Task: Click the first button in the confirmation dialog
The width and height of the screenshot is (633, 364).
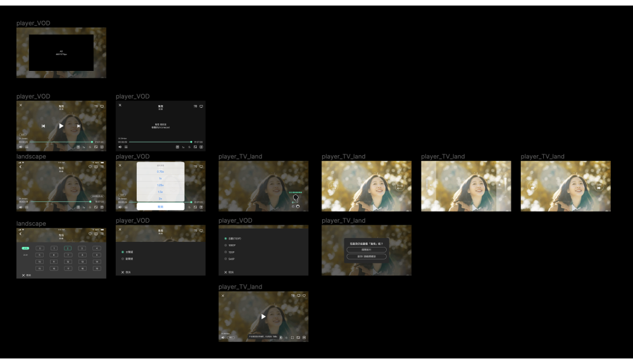Action: [x=367, y=249]
